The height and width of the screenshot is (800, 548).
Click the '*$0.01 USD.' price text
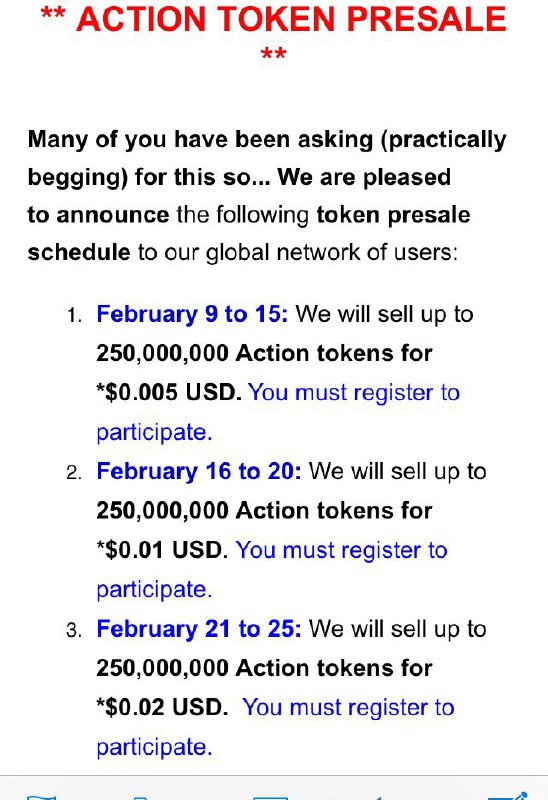click(x=162, y=550)
